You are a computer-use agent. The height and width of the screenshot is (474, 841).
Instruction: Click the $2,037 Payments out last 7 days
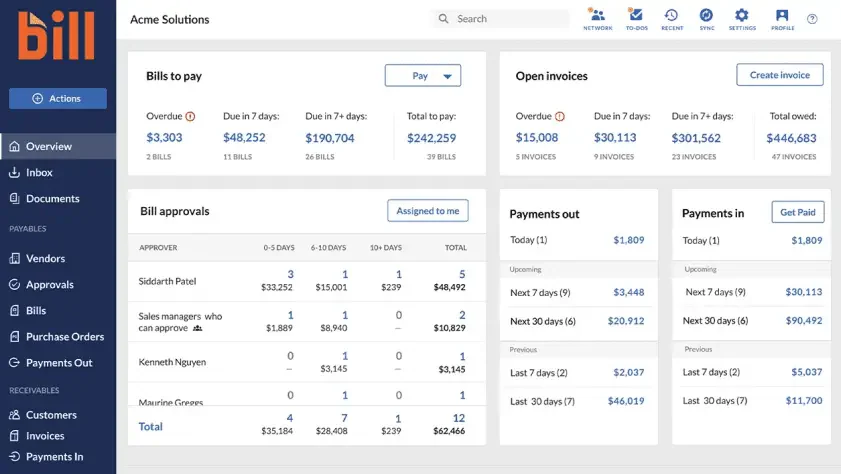tap(629, 373)
